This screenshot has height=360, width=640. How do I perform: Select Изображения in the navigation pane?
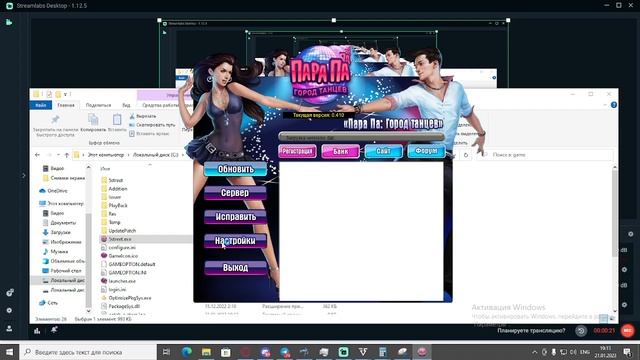pyautogui.click(x=62, y=242)
